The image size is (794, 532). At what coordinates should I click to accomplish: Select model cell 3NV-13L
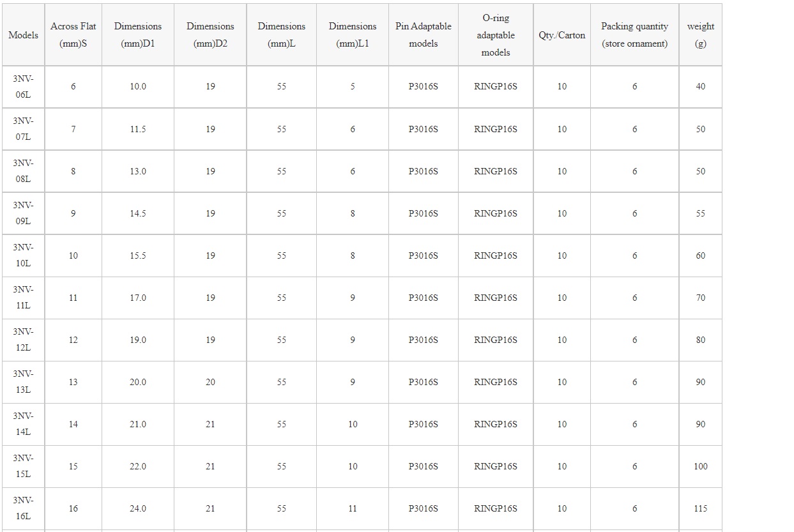23,382
